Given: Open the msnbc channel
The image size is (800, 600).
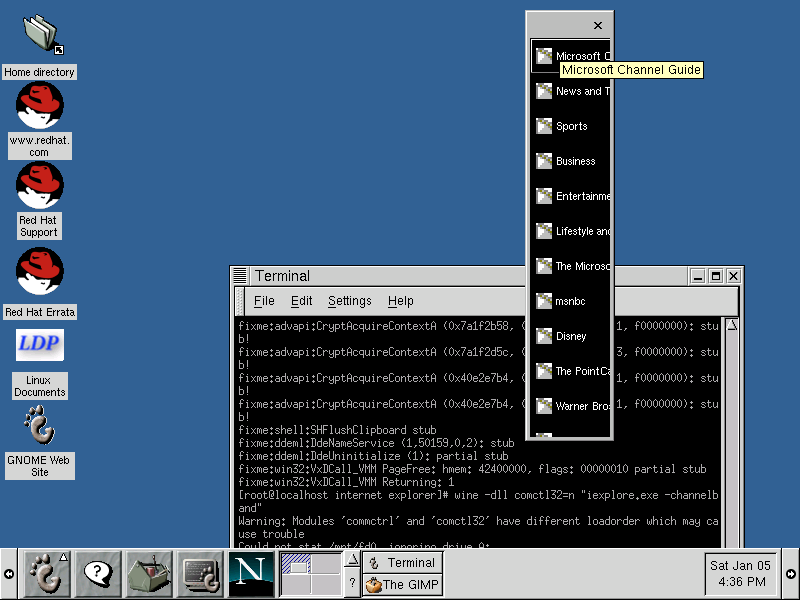Looking at the screenshot, I should pyautogui.click(x=569, y=301).
